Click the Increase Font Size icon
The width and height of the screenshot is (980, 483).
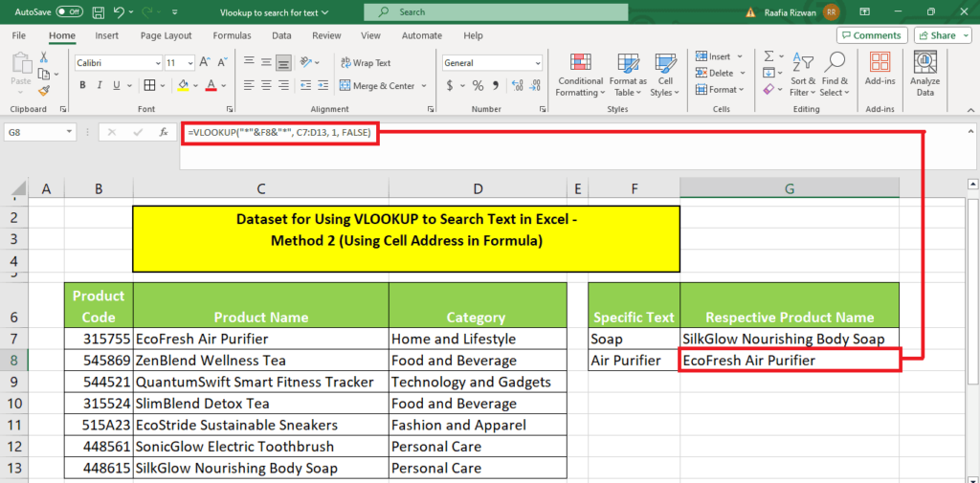click(x=204, y=63)
